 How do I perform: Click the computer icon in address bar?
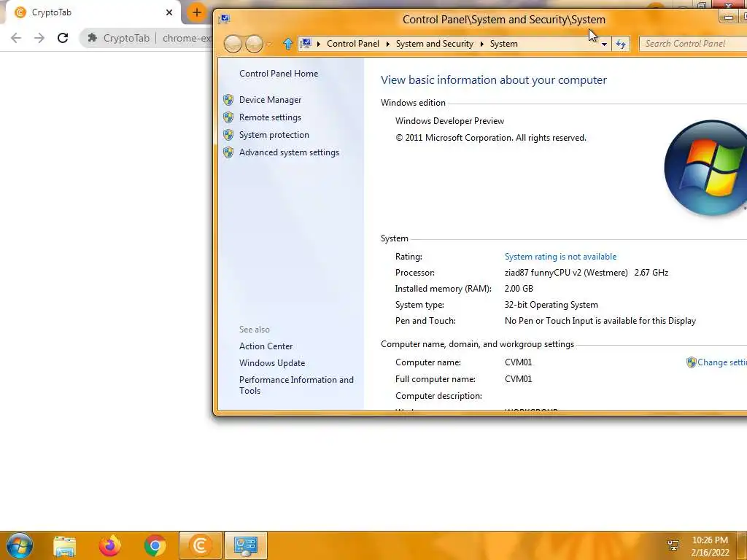(x=306, y=43)
